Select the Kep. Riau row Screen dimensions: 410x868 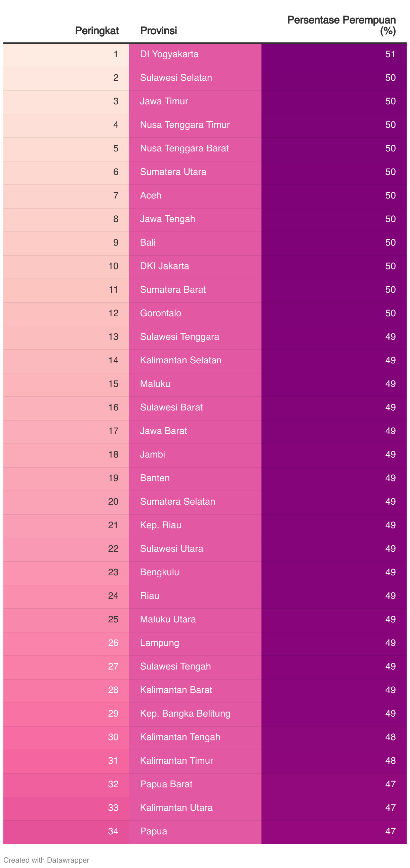[205, 526]
